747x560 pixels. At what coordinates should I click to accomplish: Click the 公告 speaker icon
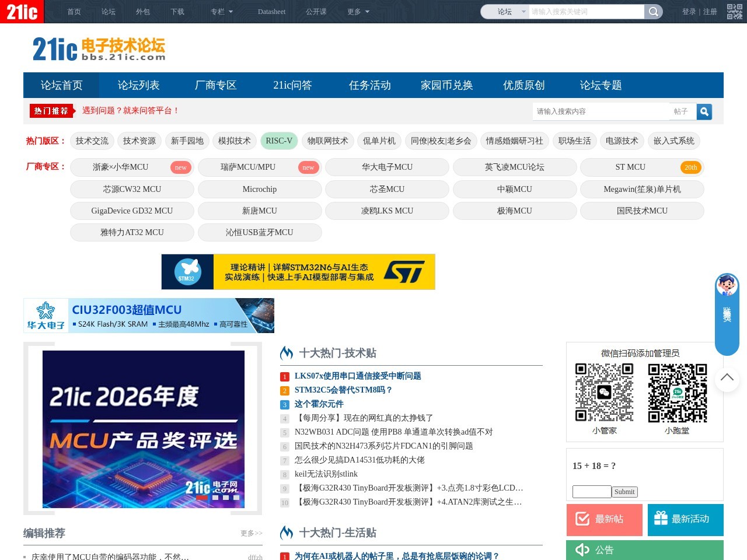[582, 549]
